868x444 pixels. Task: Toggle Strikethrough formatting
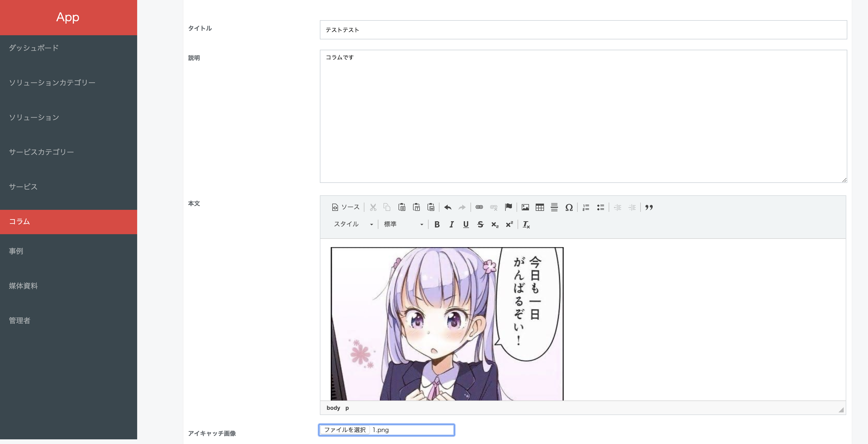point(481,224)
